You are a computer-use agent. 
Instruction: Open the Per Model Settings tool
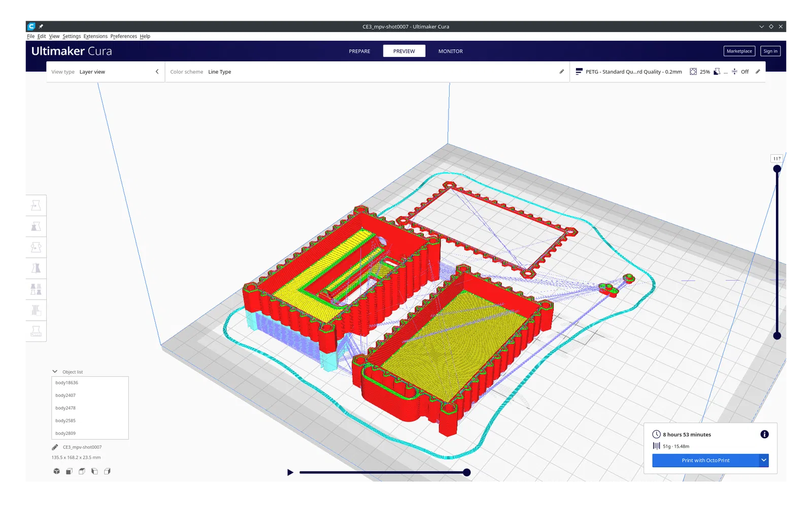pos(36,289)
